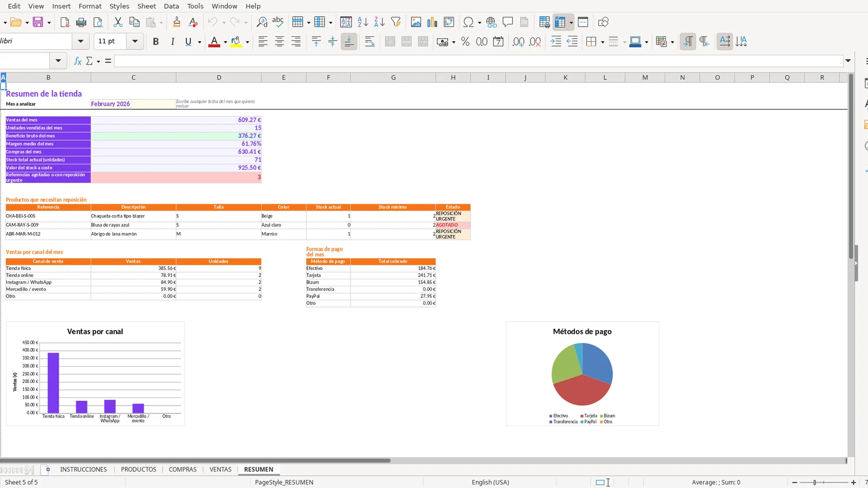Apply red font color swatch

(214, 42)
